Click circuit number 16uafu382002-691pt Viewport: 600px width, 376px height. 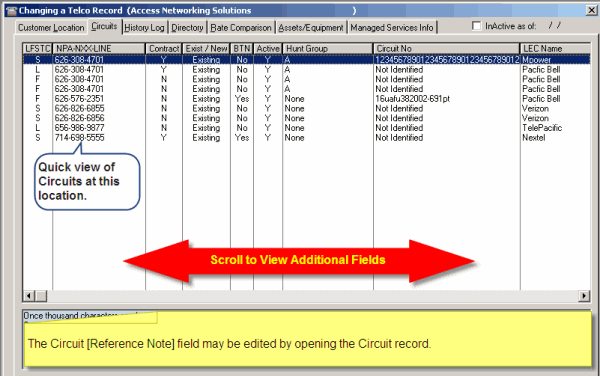tap(412, 99)
